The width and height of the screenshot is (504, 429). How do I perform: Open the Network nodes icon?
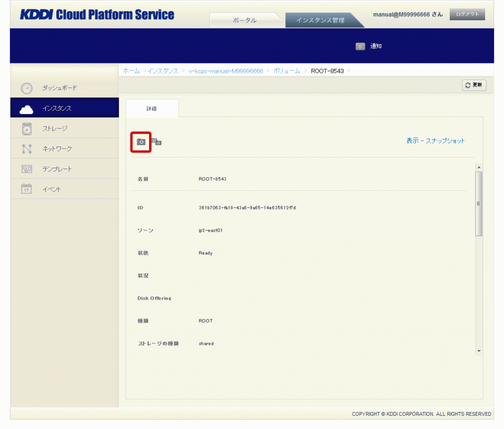pyautogui.click(x=27, y=149)
